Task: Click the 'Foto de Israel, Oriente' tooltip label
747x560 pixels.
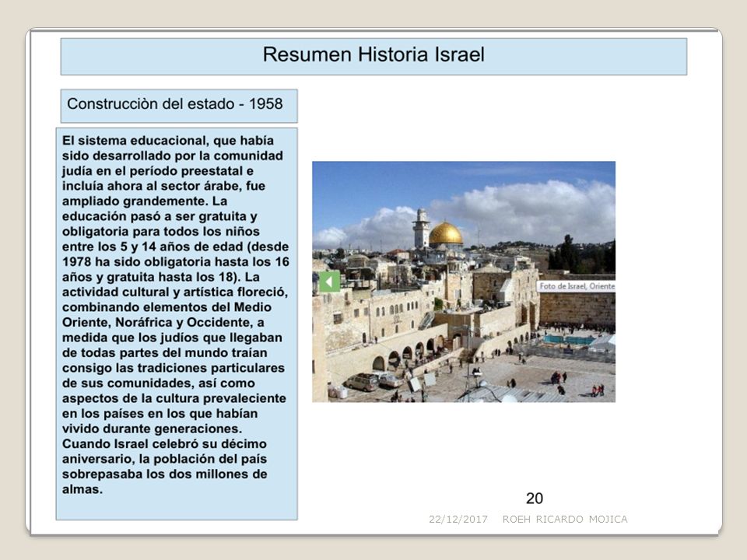Action: (576, 286)
